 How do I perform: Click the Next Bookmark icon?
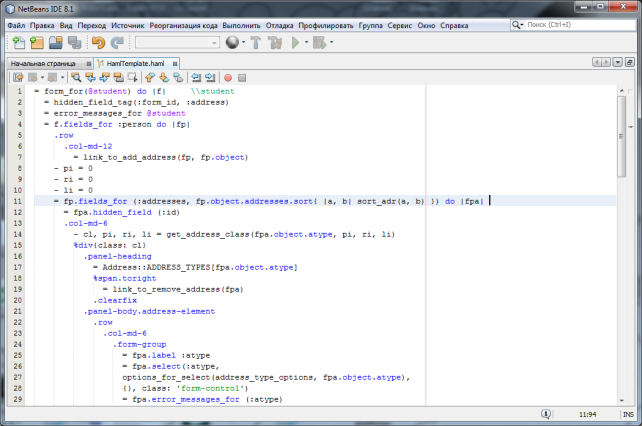tap(164, 77)
